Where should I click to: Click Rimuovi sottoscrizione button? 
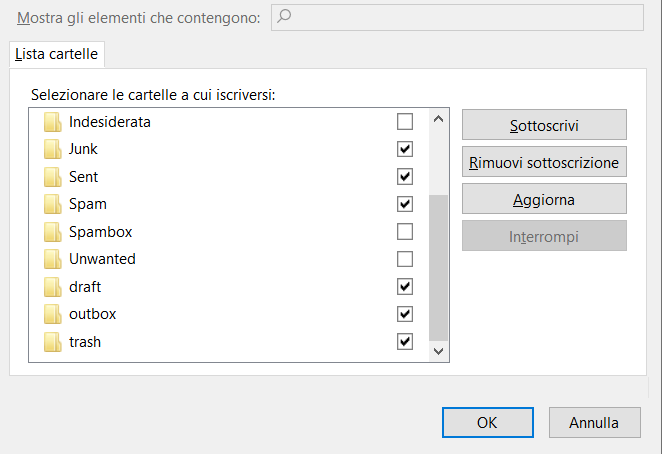click(544, 162)
